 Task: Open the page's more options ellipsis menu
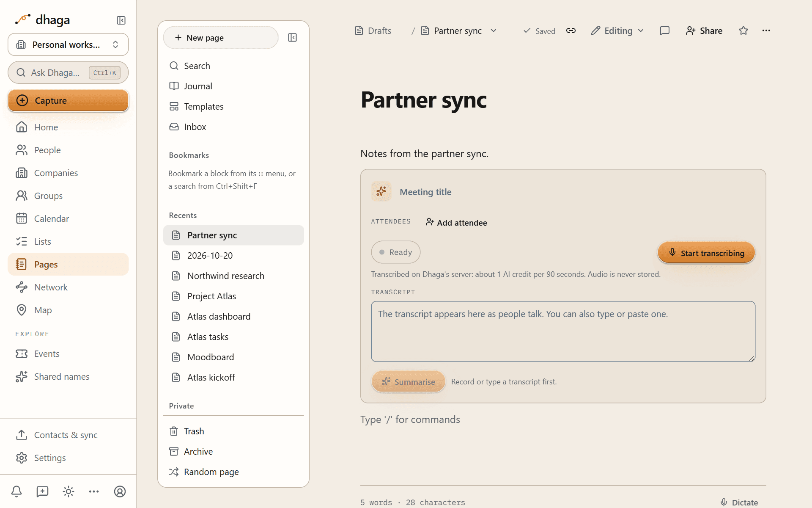coord(766,30)
